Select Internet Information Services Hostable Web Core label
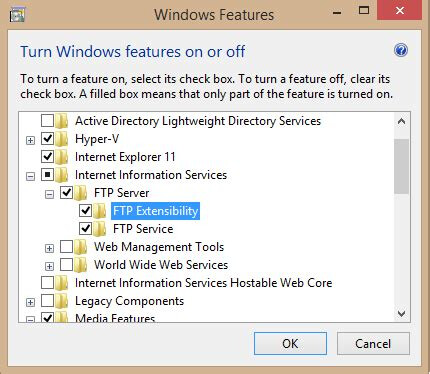430x374 pixels. pos(204,283)
